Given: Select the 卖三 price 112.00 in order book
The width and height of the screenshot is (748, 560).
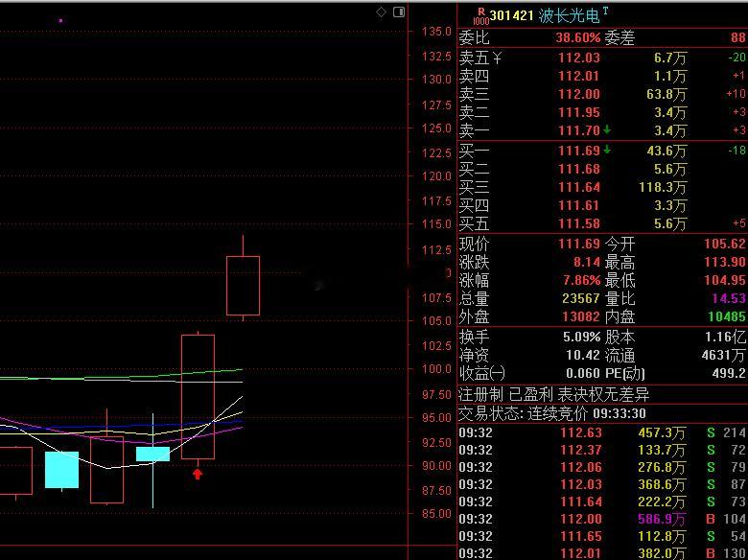Looking at the screenshot, I should (578, 94).
